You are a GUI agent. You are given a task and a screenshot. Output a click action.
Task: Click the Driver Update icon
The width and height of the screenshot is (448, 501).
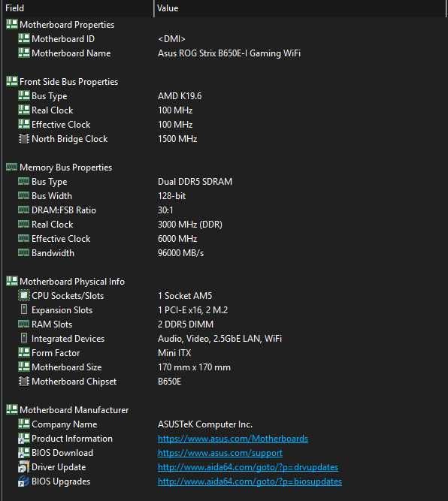[23, 467]
